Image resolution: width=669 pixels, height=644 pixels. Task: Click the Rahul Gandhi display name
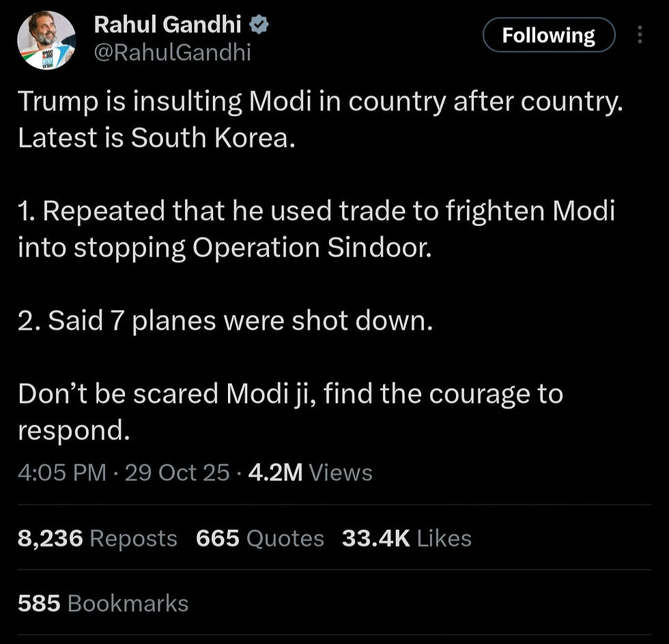pos(167,25)
